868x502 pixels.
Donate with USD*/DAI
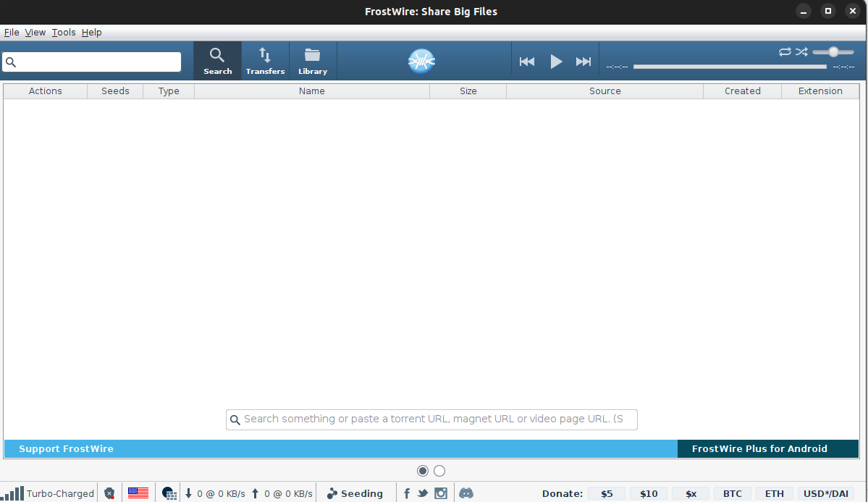826,494
